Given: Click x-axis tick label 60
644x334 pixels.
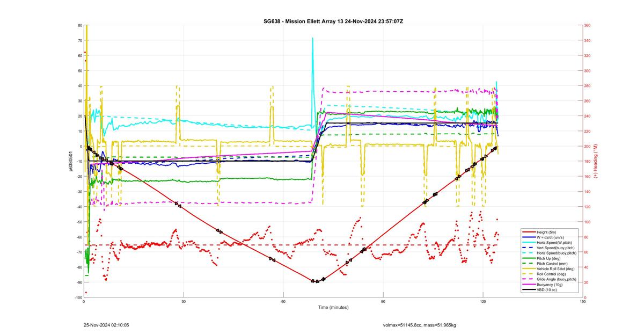Looking at the screenshot, I should pos(283,302).
